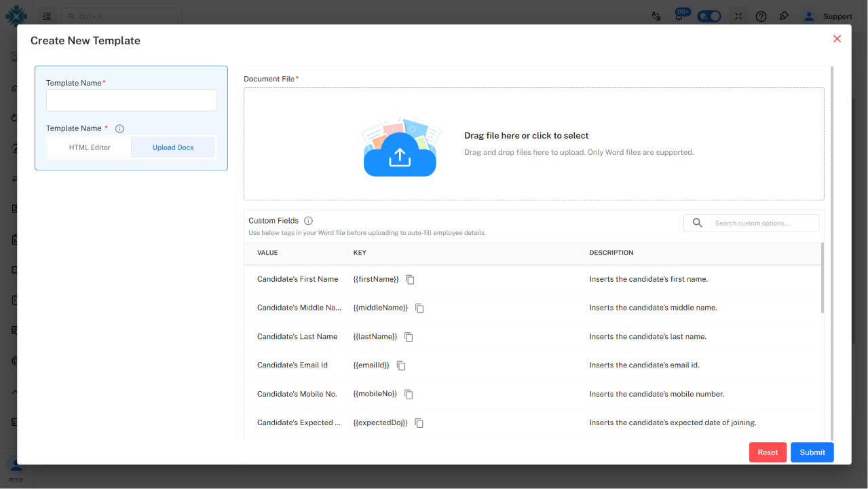
Task: Select the Upload Docx option
Action: point(173,147)
